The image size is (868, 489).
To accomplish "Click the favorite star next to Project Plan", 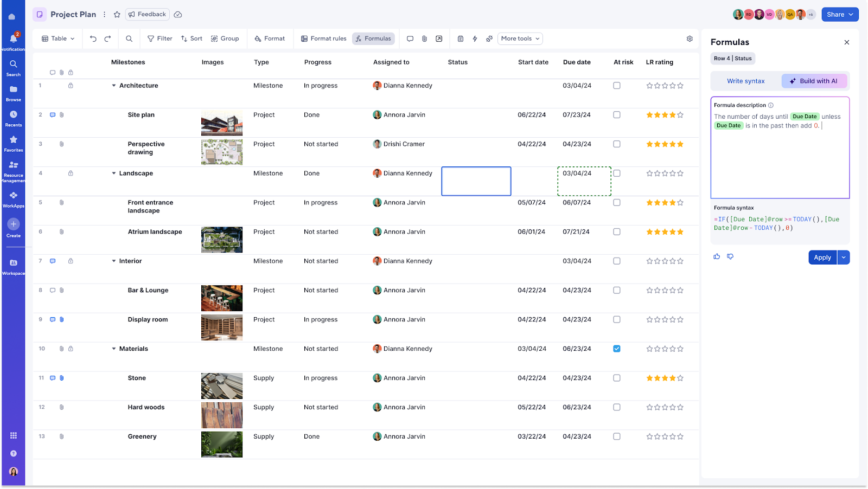I will point(117,15).
